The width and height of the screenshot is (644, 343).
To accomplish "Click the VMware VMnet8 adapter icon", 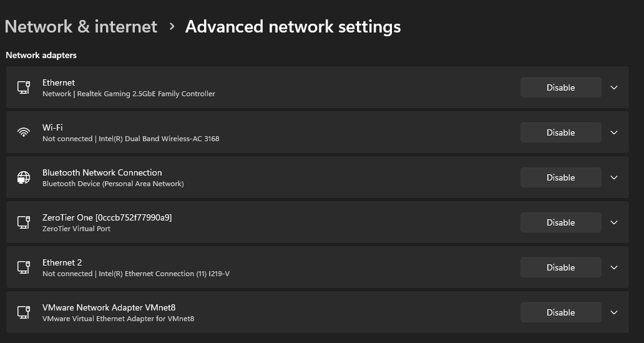I will click(x=24, y=312).
